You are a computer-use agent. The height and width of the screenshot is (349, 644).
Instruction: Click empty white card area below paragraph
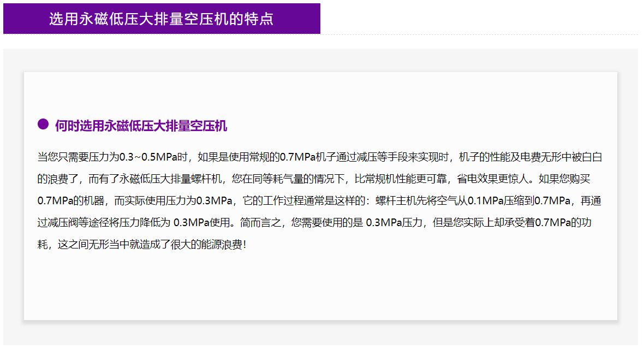coord(320,287)
